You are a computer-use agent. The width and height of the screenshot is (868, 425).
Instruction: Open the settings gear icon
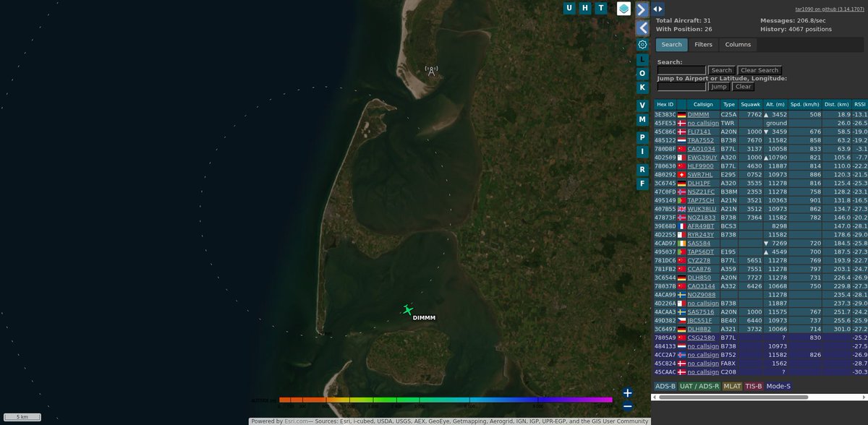point(642,44)
